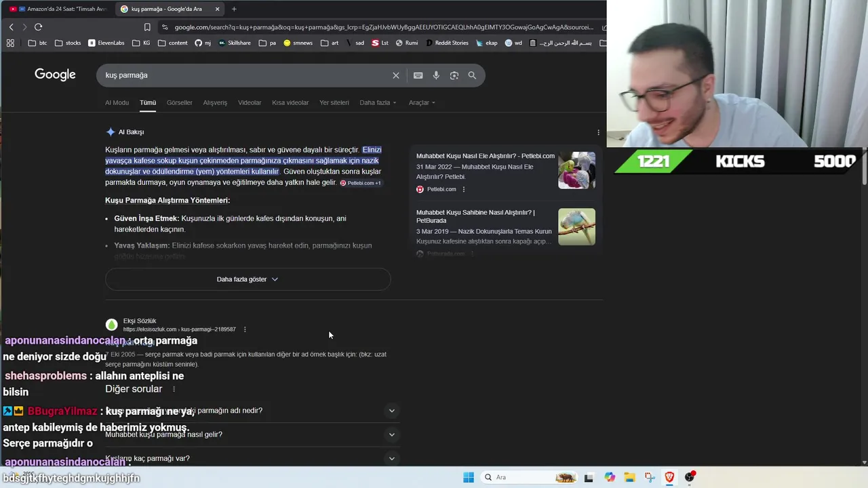This screenshot has height=488, width=868.
Task: Go to Google home via the logo
Action: 55,75
